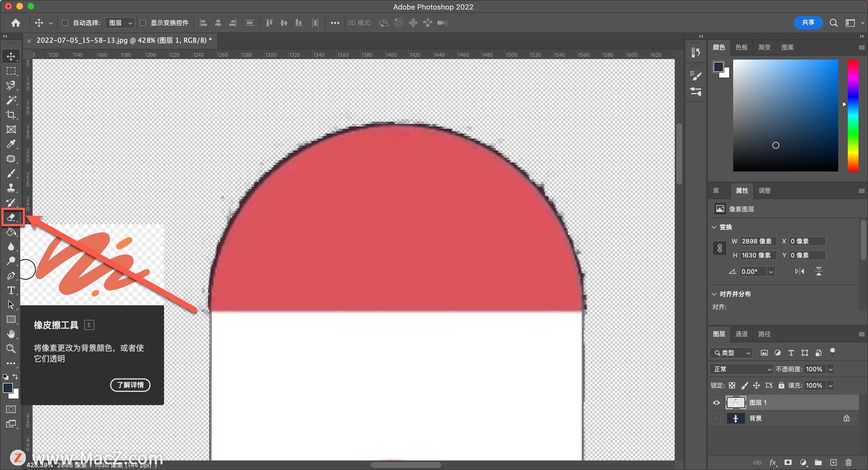Open the 填充 fill dropdown arrow
The image size is (868, 470).
click(x=830, y=385)
